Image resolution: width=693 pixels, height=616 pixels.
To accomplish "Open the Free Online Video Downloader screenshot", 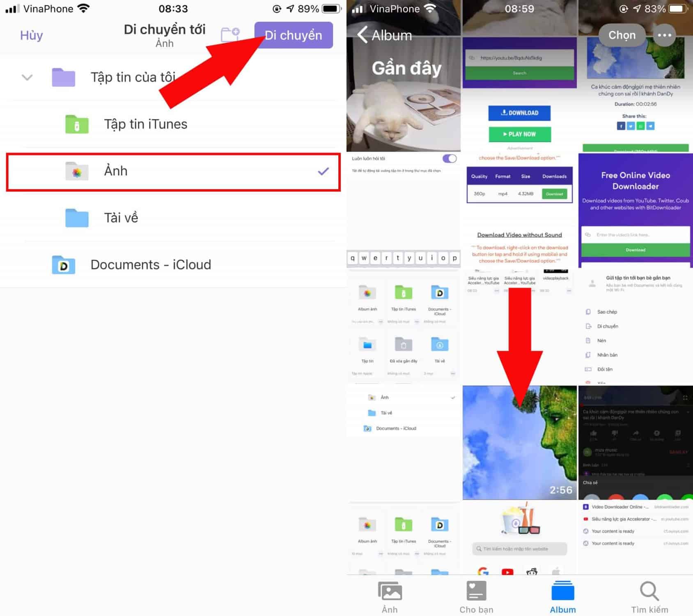I will (635, 210).
